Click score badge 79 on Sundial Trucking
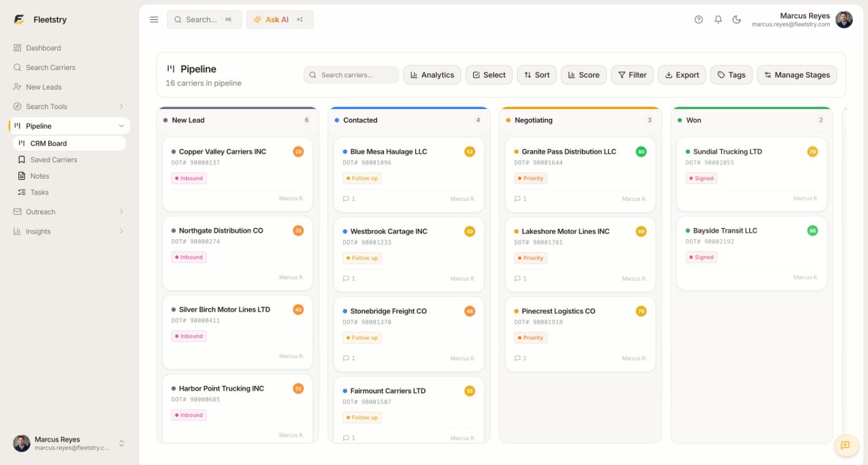868x465 pixels. (812, 152)
